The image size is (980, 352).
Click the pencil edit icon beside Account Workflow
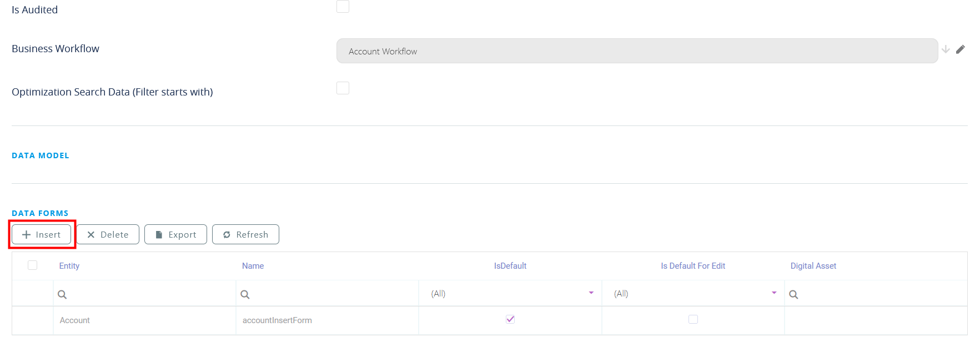(961, 49)
